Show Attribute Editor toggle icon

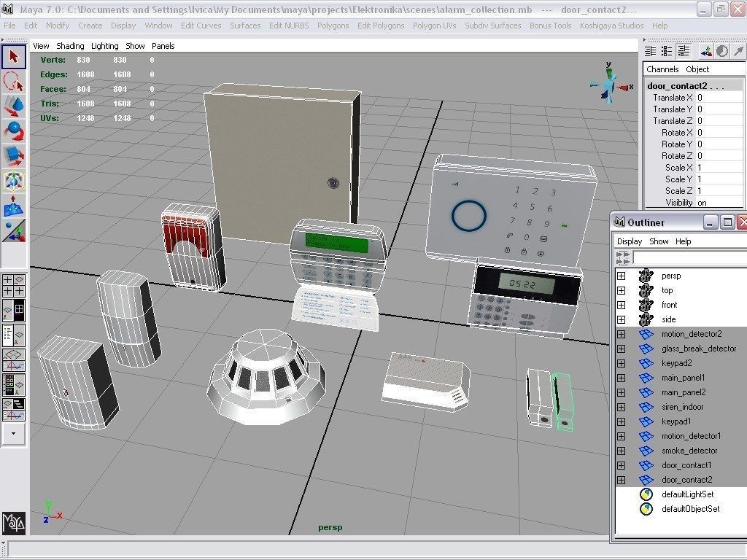[650, 51]
